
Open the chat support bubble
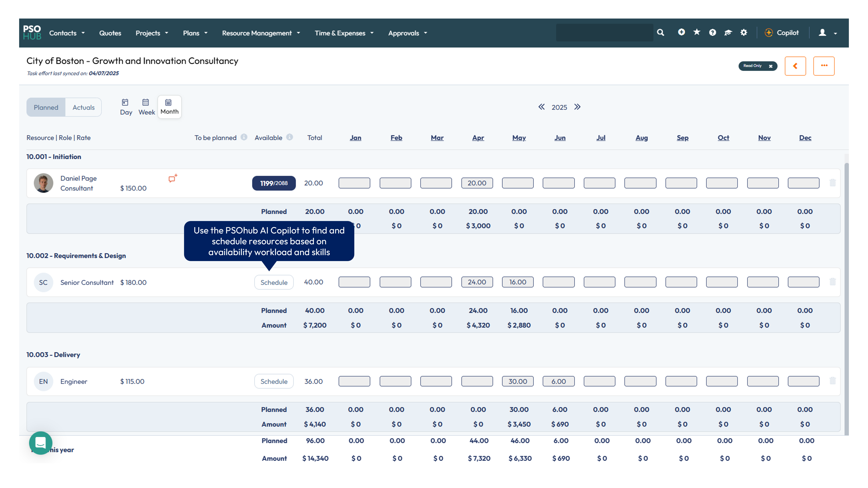(x=40, y=443)
